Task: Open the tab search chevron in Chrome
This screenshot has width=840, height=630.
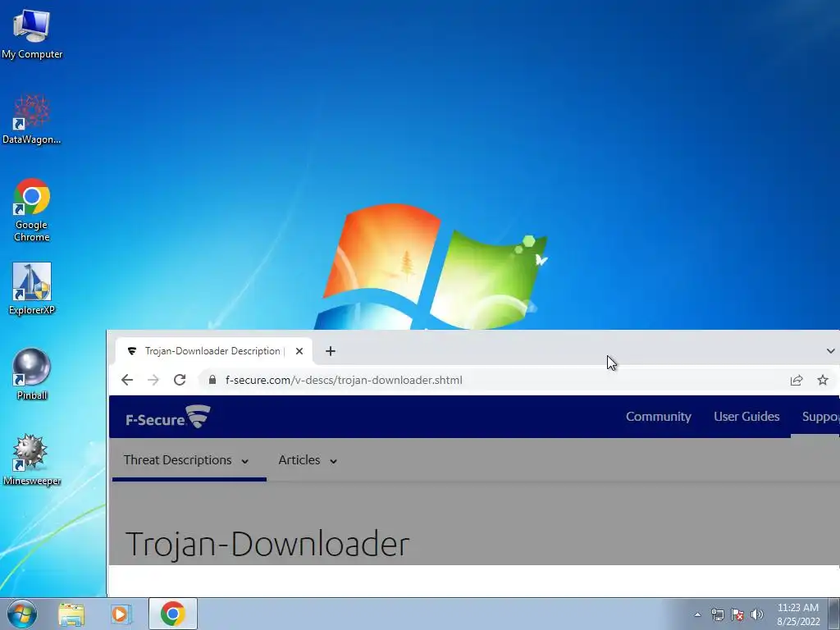Action: pyautogui.click(x=830, y=351)
